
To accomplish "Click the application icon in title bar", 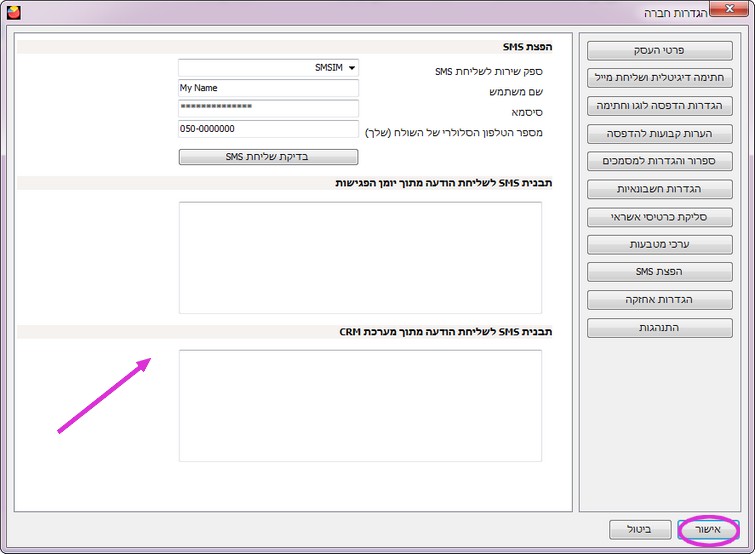I will 13,12.
